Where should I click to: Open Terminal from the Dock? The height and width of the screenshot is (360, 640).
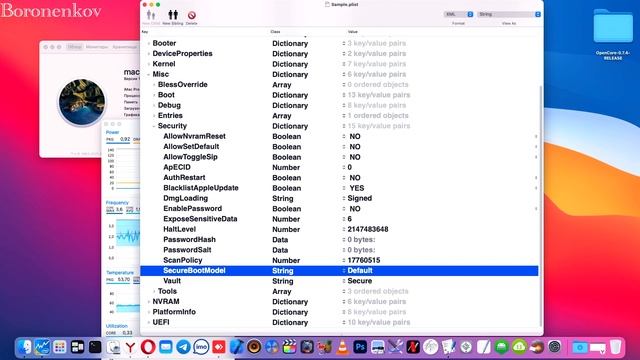click(95, 347)
